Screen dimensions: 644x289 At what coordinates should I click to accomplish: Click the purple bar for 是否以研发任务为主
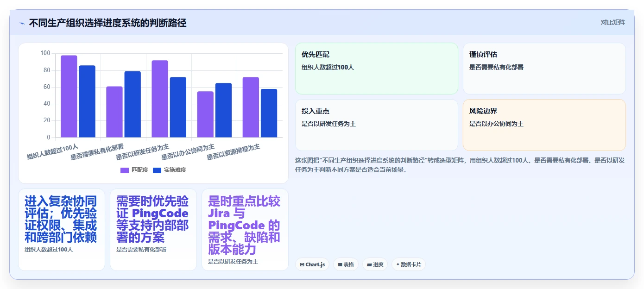coord(160,99)
